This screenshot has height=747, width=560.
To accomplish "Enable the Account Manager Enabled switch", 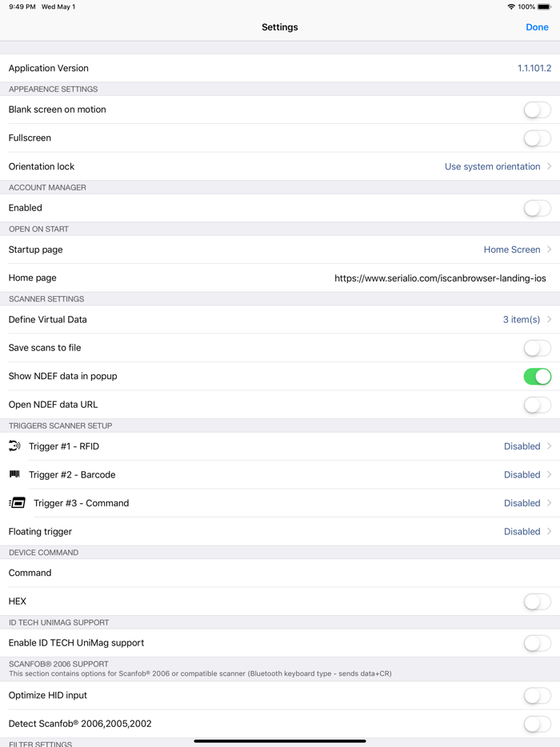I will (537, 207).
